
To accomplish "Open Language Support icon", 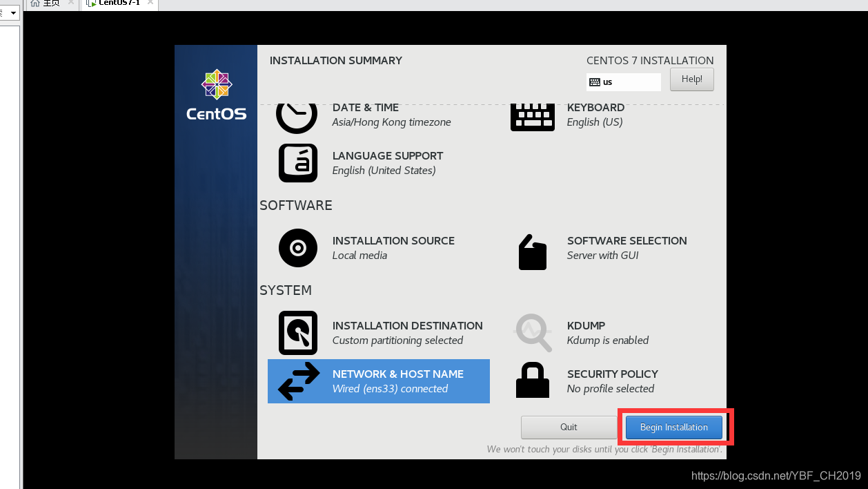I will [x=298, y=163].
